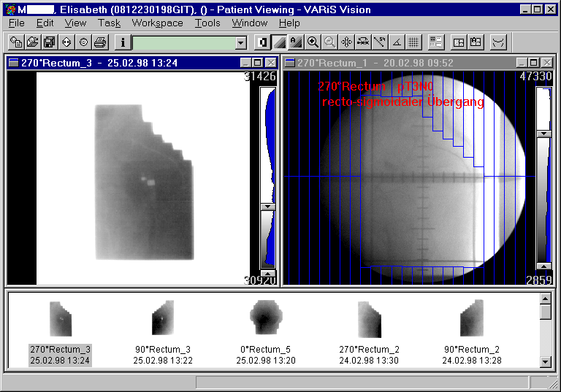Toggle the invert image contrast button

point(262,42)
